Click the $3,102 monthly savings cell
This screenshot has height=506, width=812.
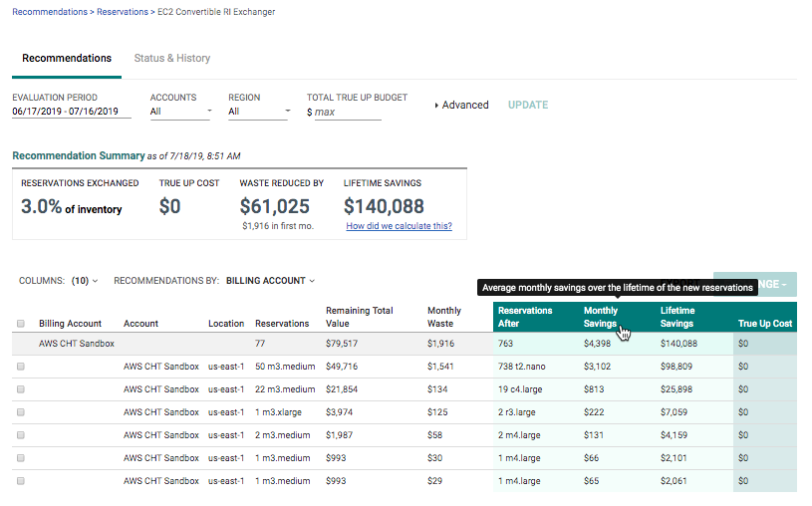[x=597, y=367]
